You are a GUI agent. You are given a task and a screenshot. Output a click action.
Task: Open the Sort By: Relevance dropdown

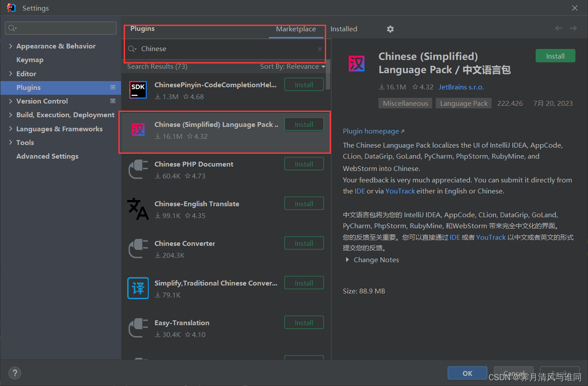(x=293, y=67)
